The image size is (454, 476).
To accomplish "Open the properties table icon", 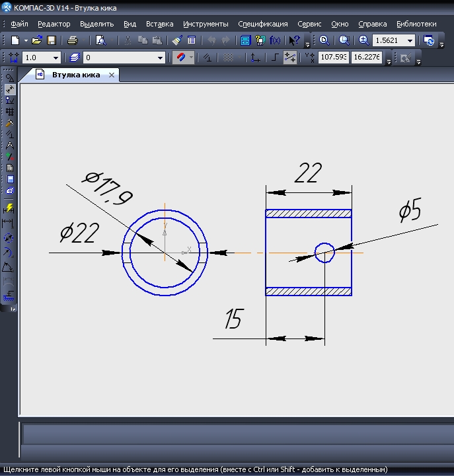I will coord(192,40).
